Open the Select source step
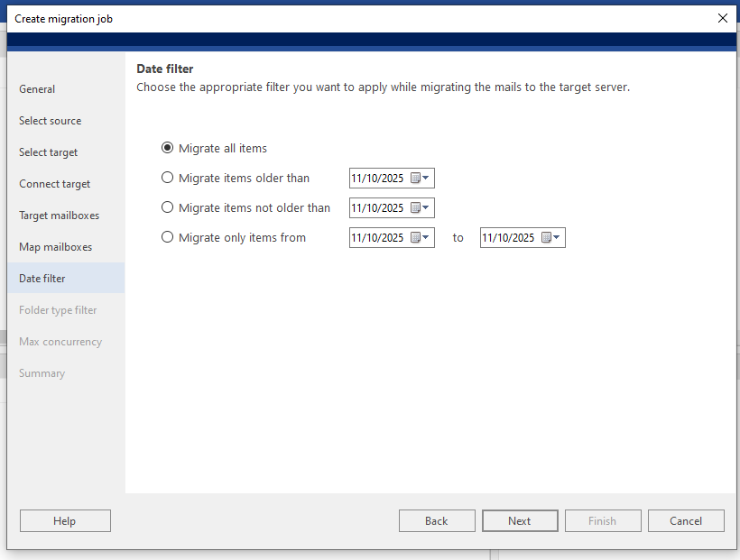 [x=50, y=121]
